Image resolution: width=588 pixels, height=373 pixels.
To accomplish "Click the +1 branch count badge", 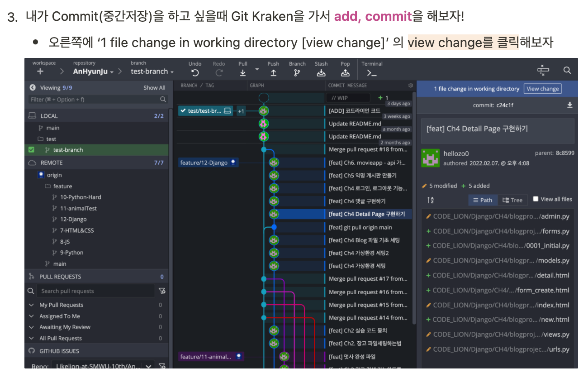I will coord(241,111).
